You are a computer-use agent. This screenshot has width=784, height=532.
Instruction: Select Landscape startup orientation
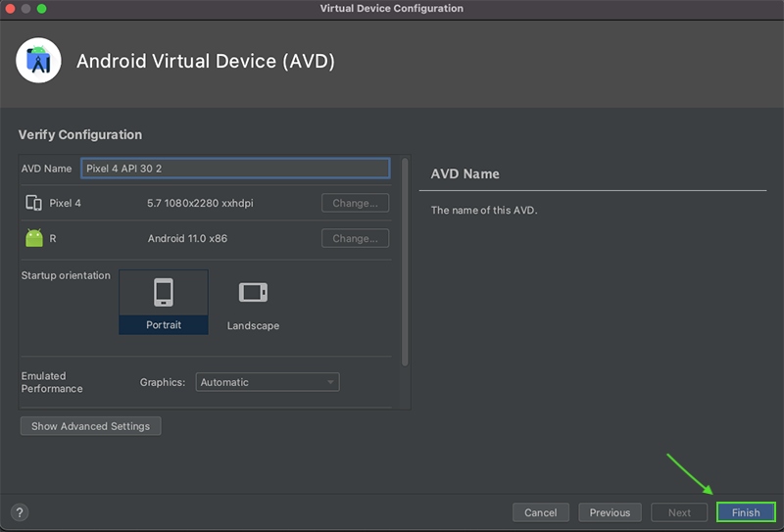[253, 304]
